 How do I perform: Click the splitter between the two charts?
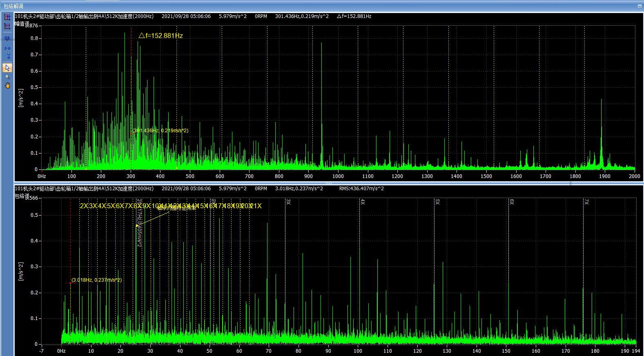[329, 183]
